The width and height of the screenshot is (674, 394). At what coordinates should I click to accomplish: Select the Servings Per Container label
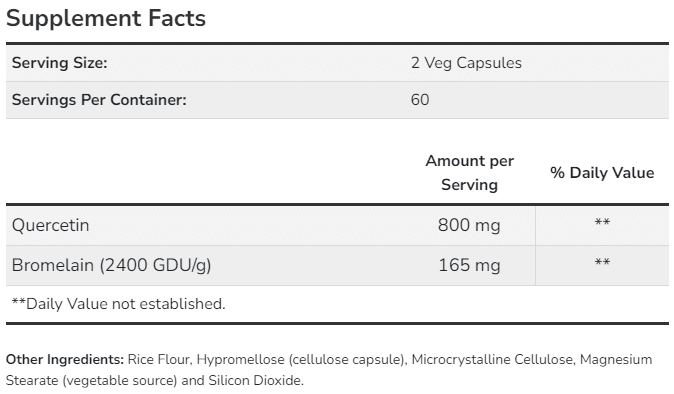click(x=99, y=100)
